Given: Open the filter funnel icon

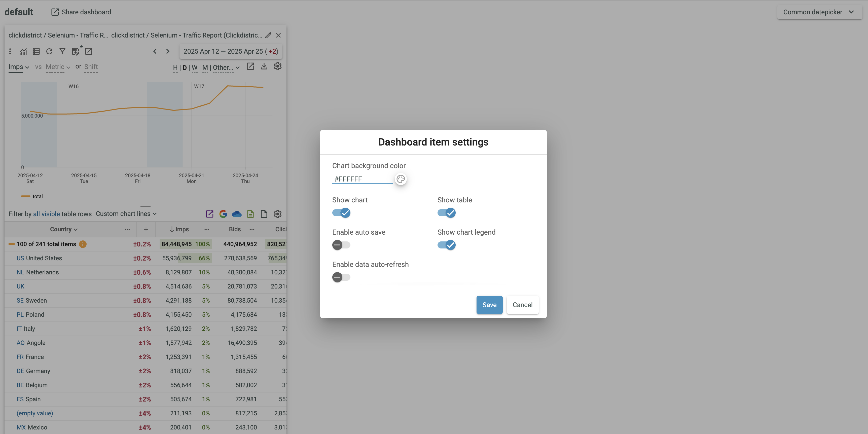Looking at the screenshot, I should pos(62,51).
